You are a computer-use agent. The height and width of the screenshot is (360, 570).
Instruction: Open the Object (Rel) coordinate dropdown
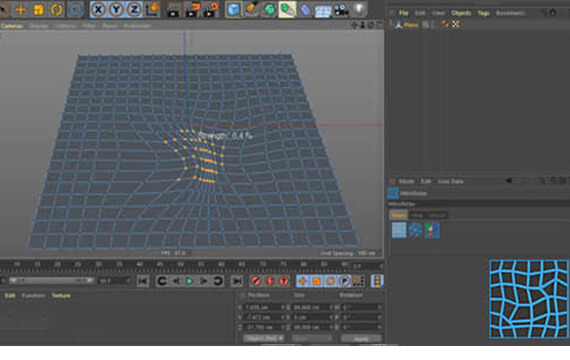[264, 338]
